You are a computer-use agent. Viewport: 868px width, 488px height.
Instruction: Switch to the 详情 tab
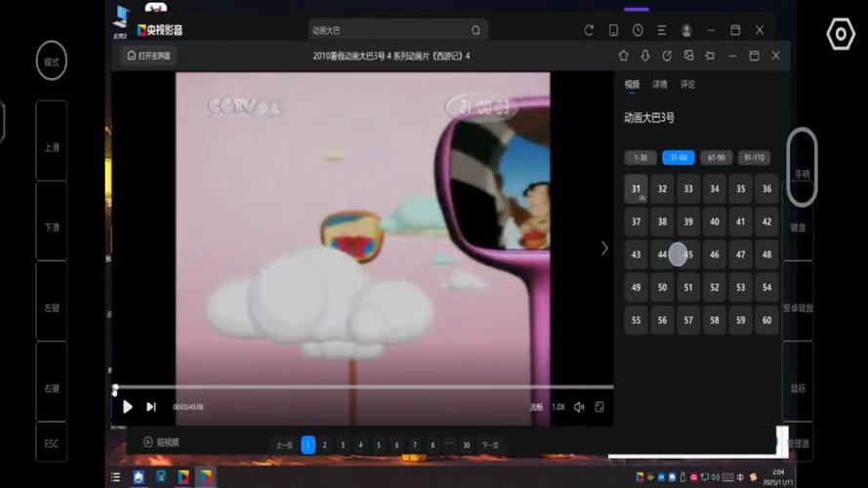pos(660,84)
